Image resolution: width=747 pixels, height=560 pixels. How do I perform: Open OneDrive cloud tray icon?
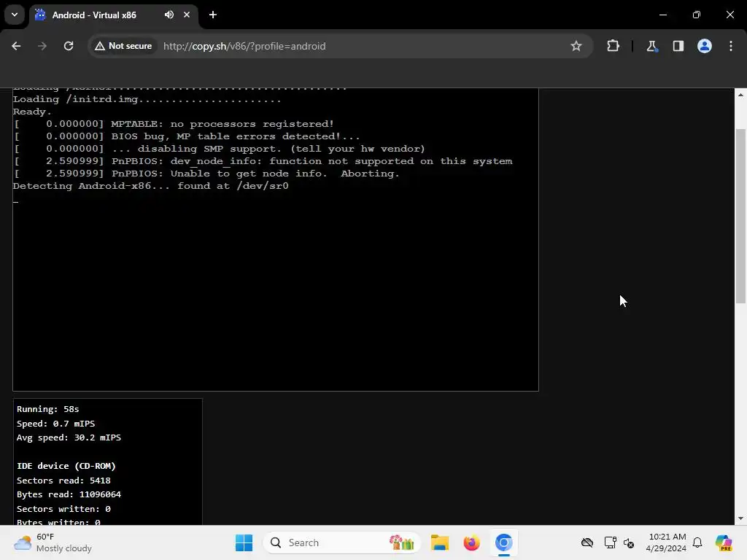(587, 542)
